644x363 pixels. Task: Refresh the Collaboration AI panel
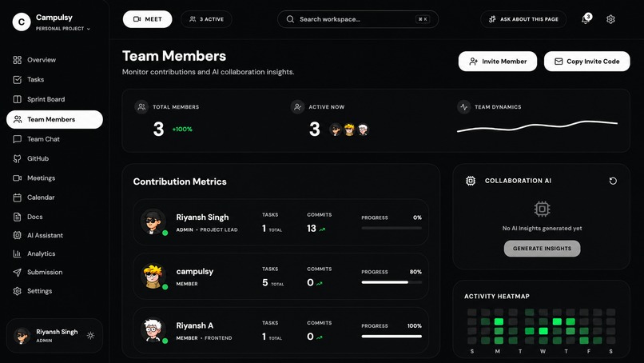pos(613,181)
